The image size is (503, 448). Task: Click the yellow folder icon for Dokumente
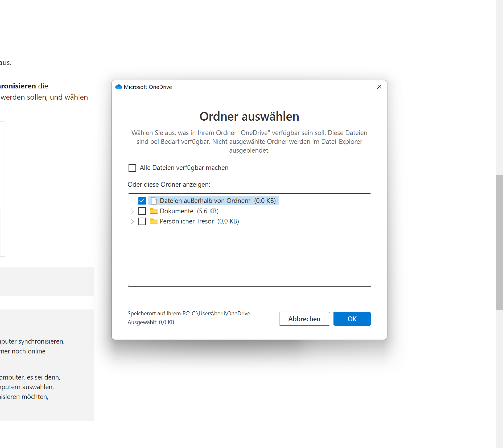point(154,211)
